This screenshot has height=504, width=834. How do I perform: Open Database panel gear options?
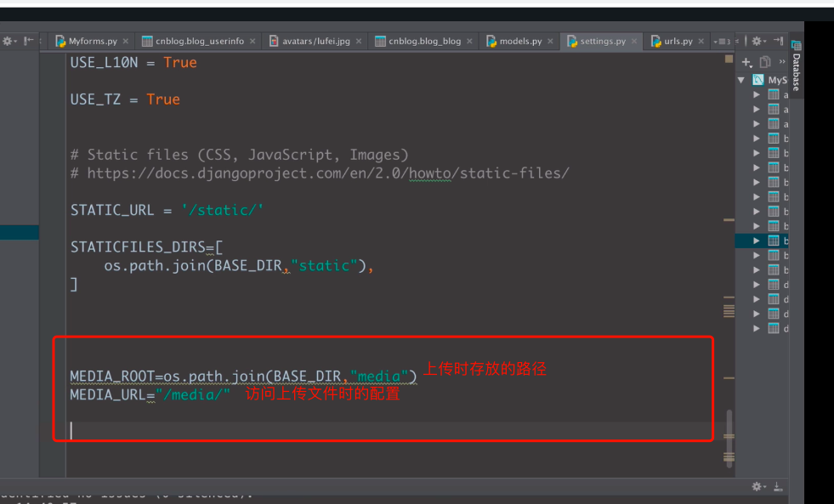(758, 41)
